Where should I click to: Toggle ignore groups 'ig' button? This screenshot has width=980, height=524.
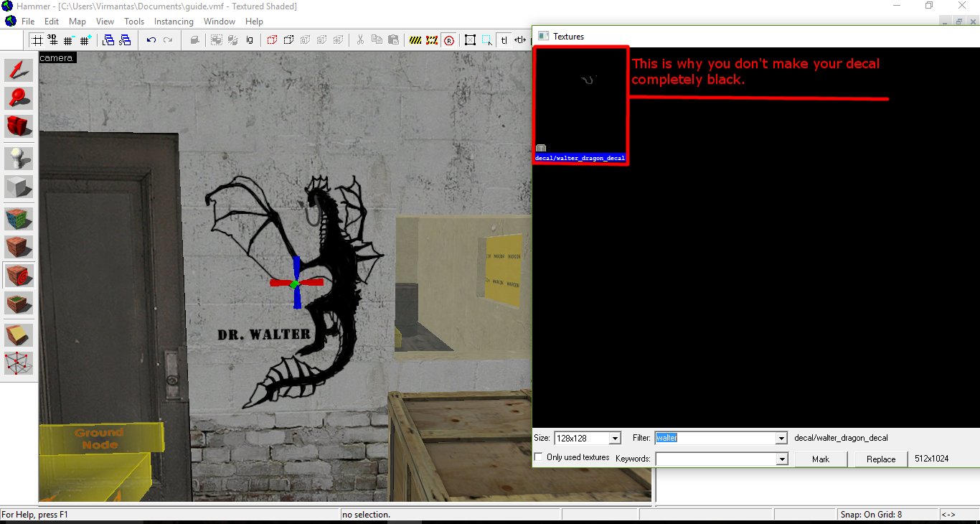pos(250,40)
